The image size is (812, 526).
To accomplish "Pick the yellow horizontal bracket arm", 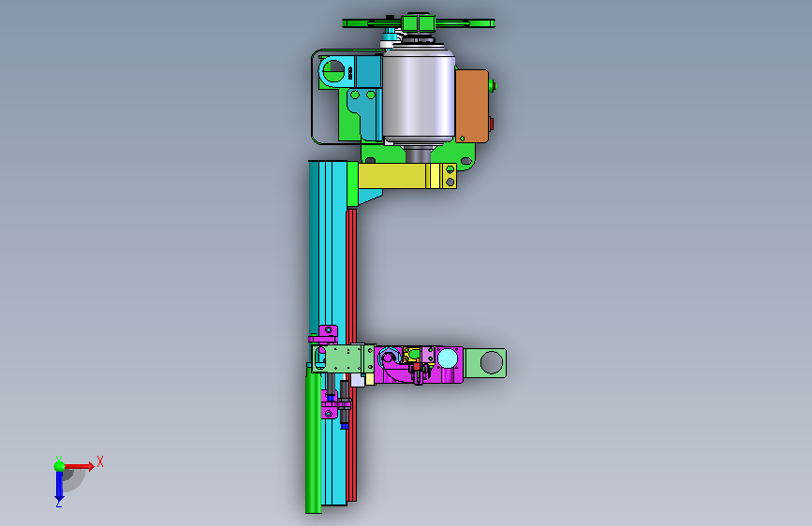I will 407,176.
